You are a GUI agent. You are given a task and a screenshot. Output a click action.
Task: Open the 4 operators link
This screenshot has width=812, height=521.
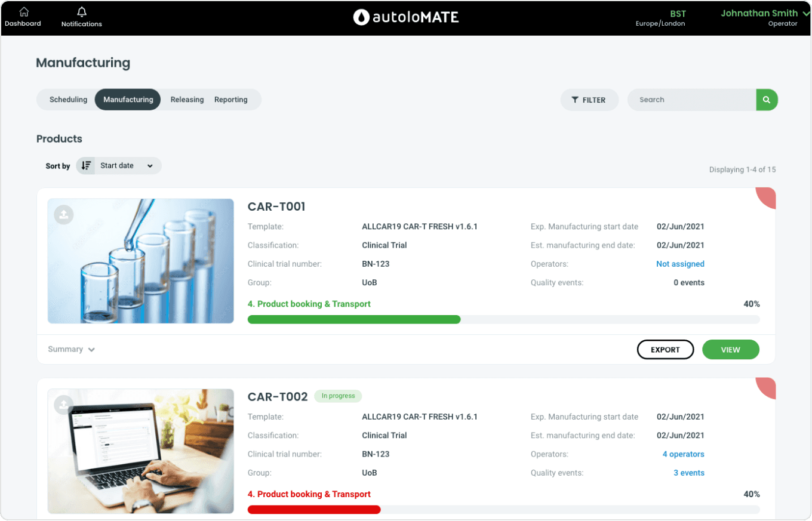coord(683,454)
